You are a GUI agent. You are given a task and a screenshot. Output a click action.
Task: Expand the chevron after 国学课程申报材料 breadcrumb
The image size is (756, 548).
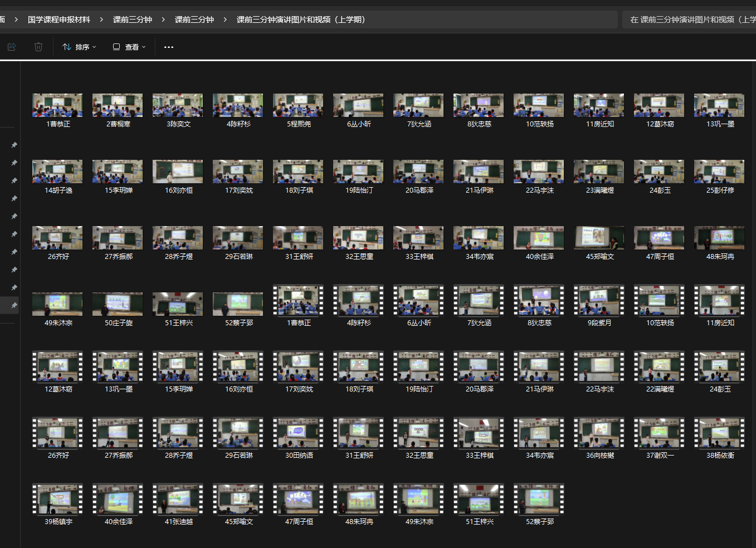coord(101,19)
